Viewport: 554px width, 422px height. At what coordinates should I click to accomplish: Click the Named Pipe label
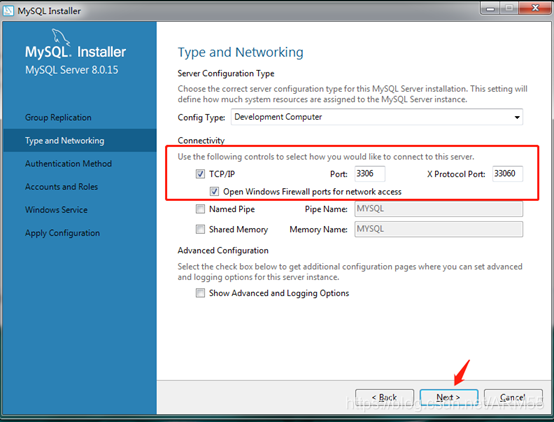[232, 209]
